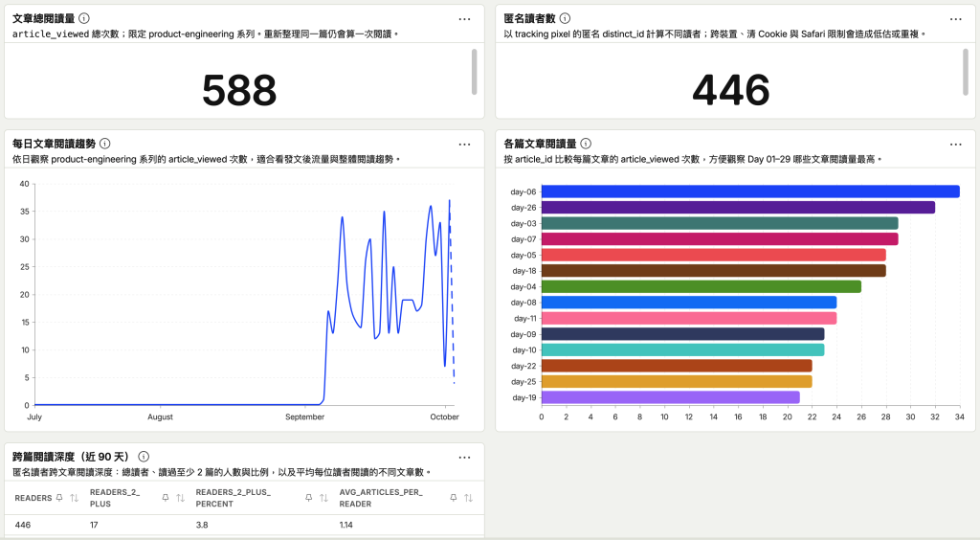
Task: Click the day-10 turquoise bar
Action: click(682, 350)
